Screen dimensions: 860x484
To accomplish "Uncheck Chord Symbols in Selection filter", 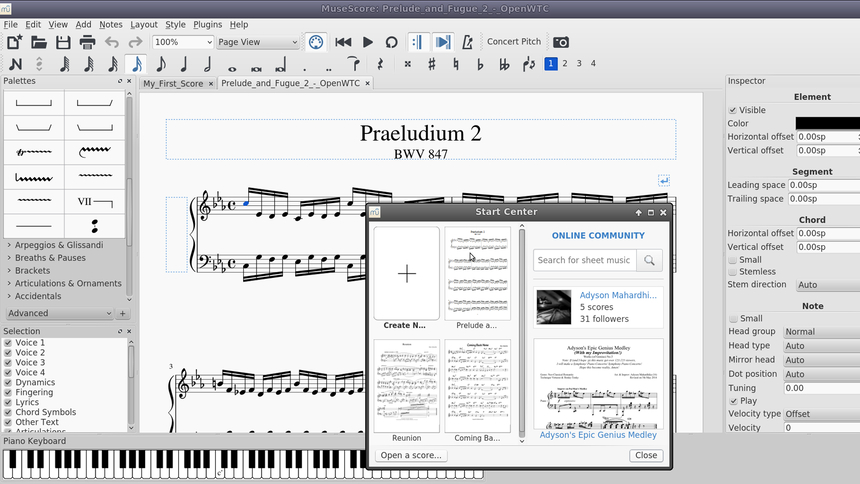I will [x=8, y=412].
